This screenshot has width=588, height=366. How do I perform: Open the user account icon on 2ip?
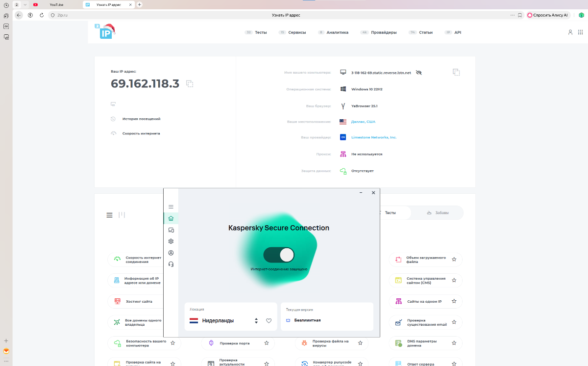(570, 32)
